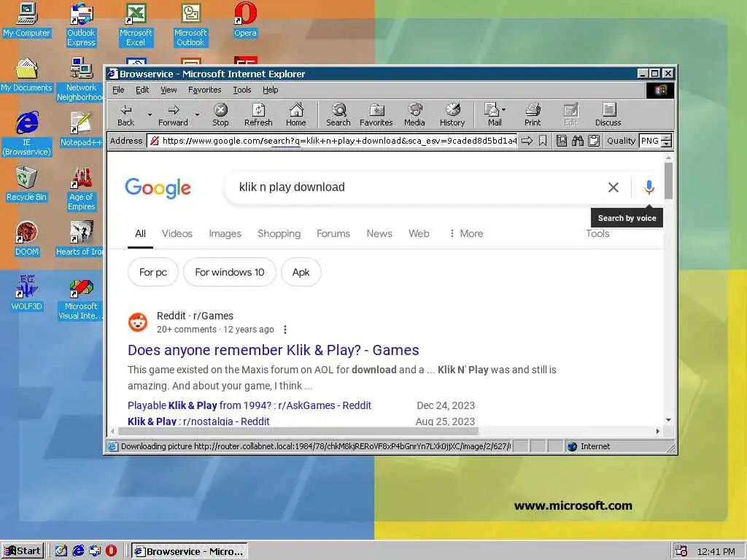Screen dimensions: 747x560
Task: Stop loading the page
Action: point(220,114)
